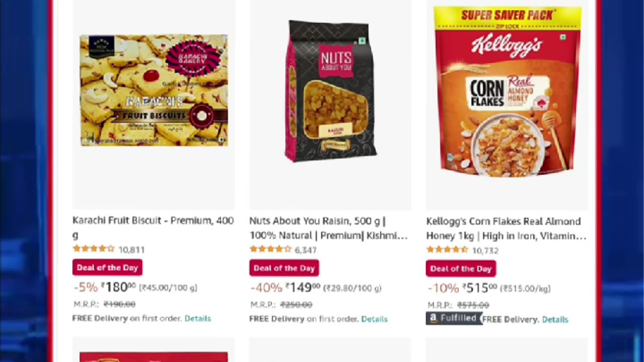Image resolution: width=644 pixels, height=362 pixels.
Task: Click the Karachi Fruit Biscuit title link
Action: click(153, 221)
